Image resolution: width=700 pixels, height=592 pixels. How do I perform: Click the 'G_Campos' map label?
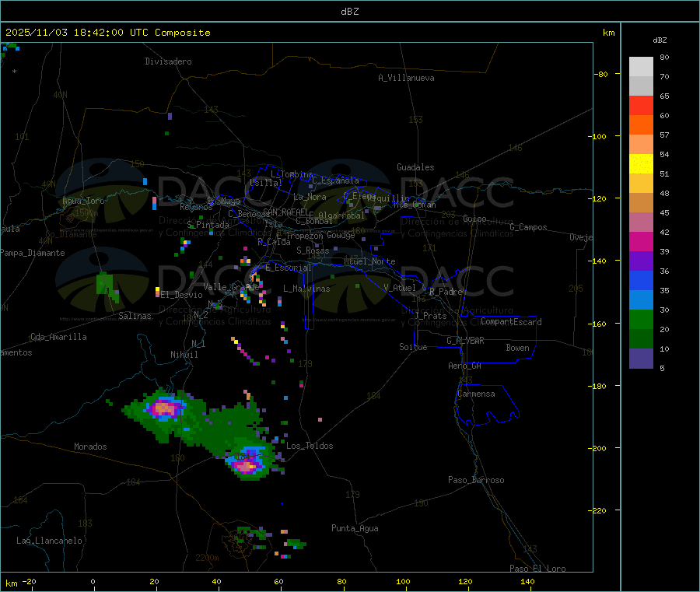pos(529,227)
